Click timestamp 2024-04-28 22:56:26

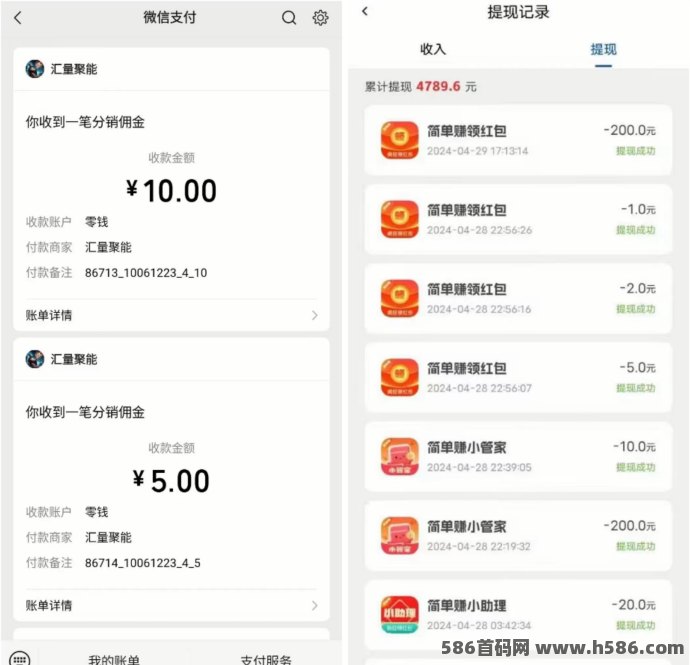tap(479, 230)
